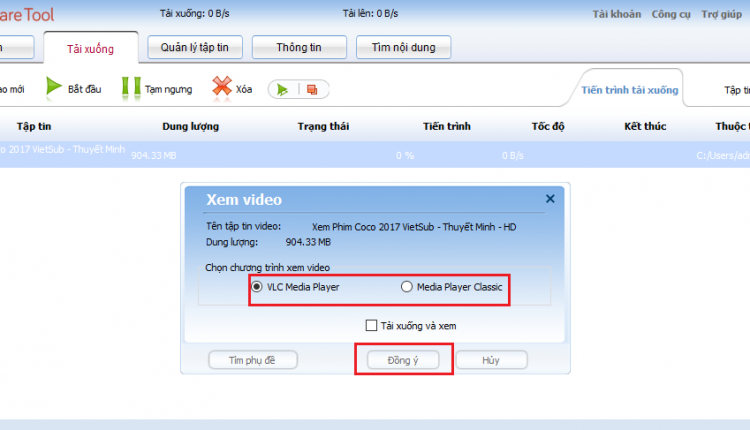The height and width of the screenshot is (430, 750).
Task: Sort by the Trạng thái column header
Action: (x=323, y=126)
